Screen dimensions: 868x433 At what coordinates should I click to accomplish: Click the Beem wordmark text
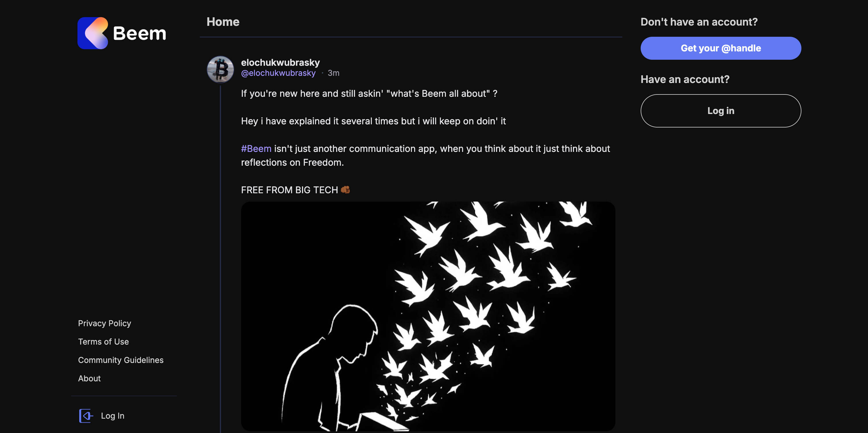pos(139,33)
